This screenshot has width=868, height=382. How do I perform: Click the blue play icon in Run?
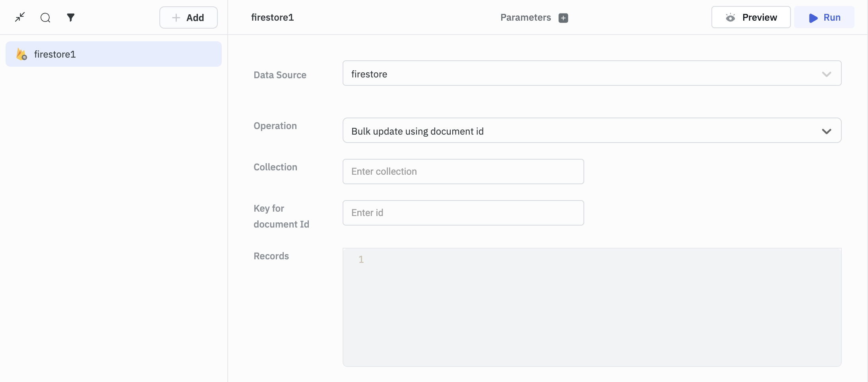[813, 18]
